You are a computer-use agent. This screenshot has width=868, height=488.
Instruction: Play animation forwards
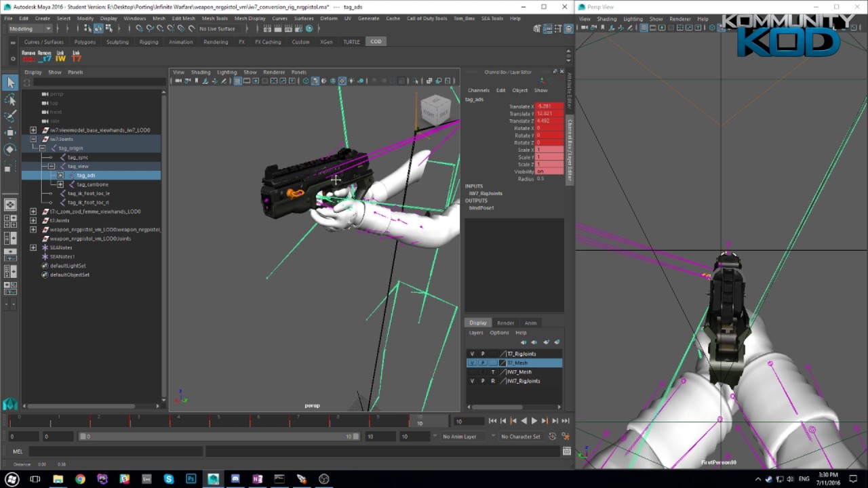(x=534, y=421)
